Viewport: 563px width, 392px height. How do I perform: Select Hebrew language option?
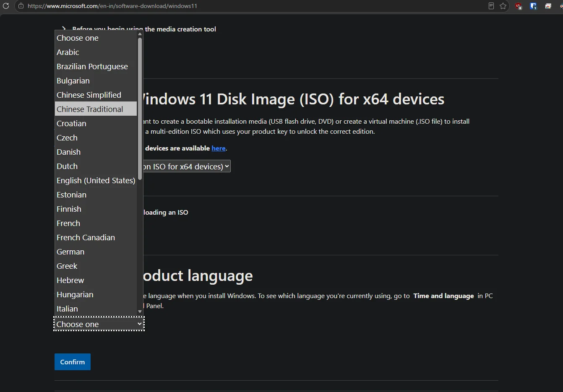point(96,280)
